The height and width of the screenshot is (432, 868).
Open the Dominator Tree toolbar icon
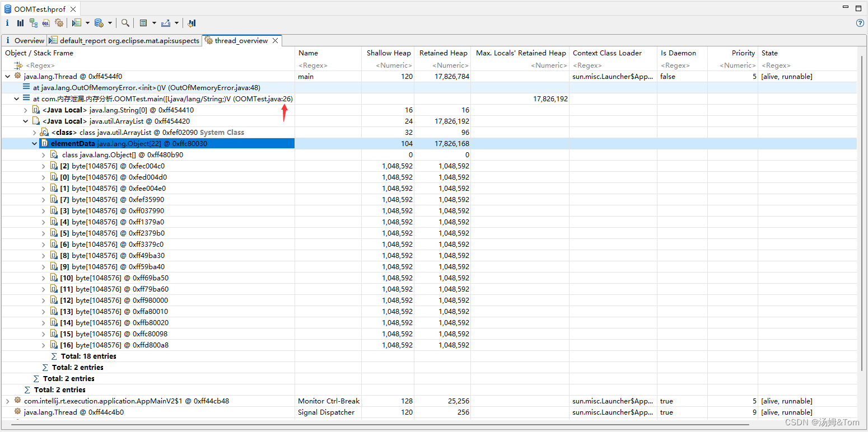coord(34,23)
